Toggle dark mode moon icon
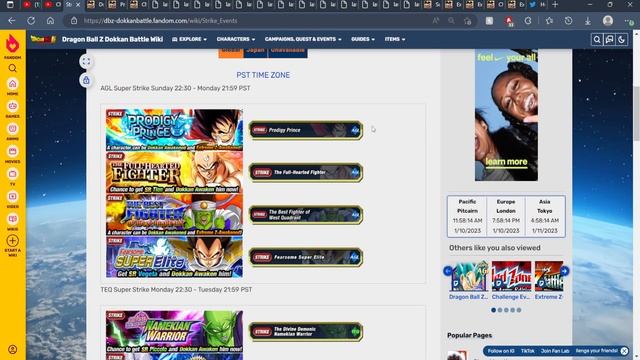The width and height of the screenshot is (640, 360). (621, 40)
